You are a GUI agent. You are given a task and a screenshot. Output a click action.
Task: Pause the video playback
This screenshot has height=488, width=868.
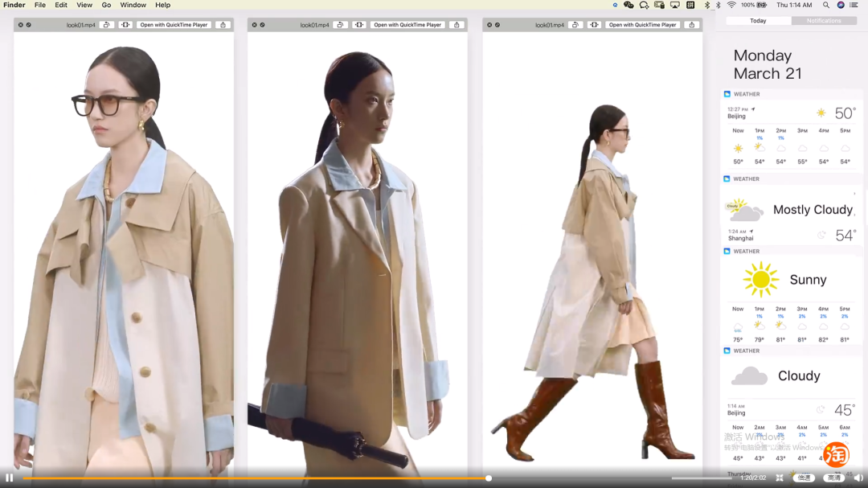point(10,478)
